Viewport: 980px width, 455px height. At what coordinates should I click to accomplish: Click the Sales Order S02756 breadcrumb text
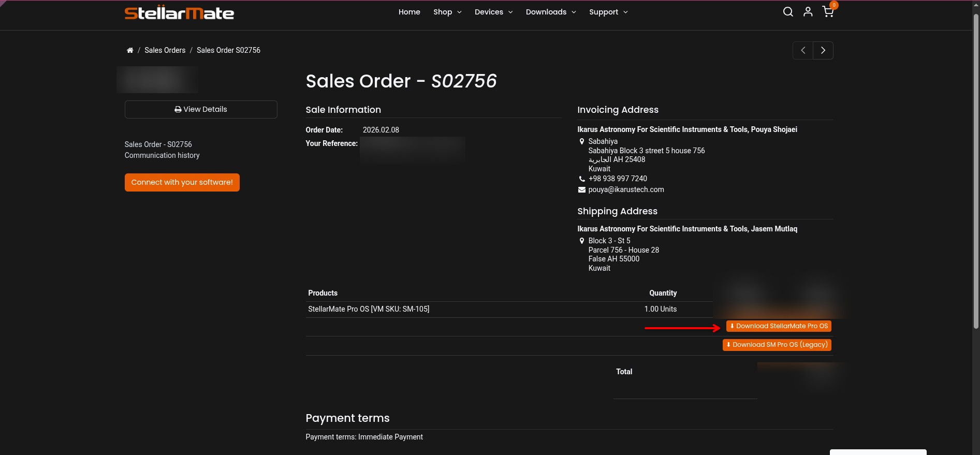(228, 50)
